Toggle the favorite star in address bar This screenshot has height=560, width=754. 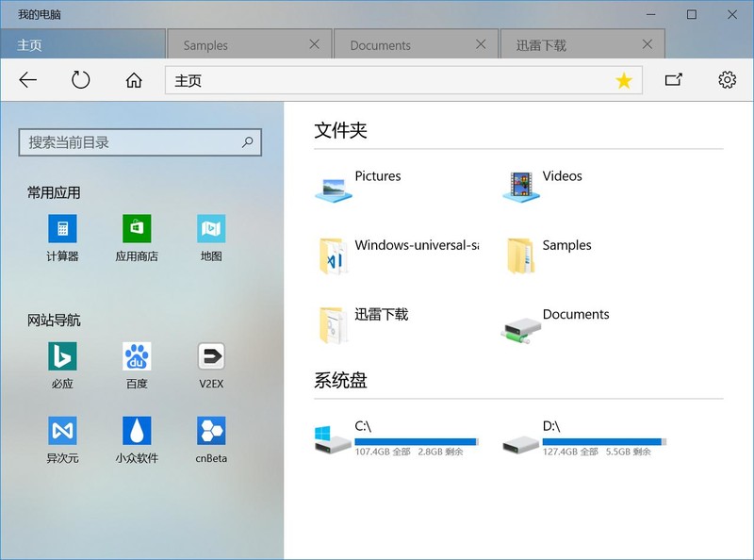tap(623, 80)
